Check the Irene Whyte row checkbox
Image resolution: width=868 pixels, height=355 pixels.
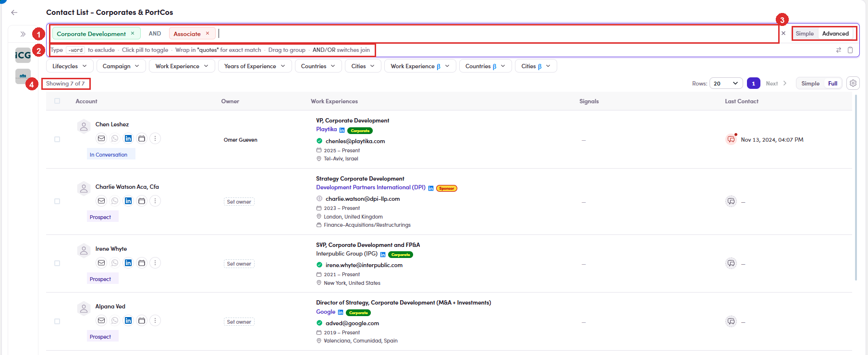(57, 263)
